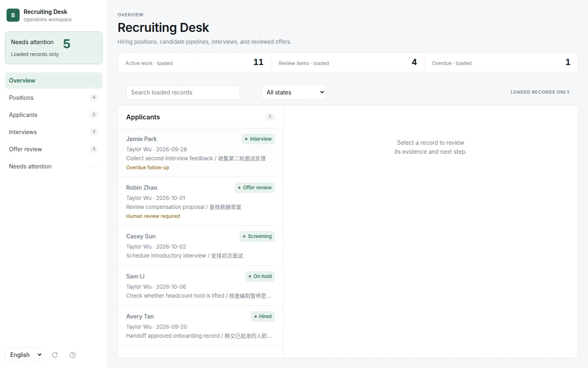
Task: Switch to Interviews section in sidebar
Action: coord(53,132)
